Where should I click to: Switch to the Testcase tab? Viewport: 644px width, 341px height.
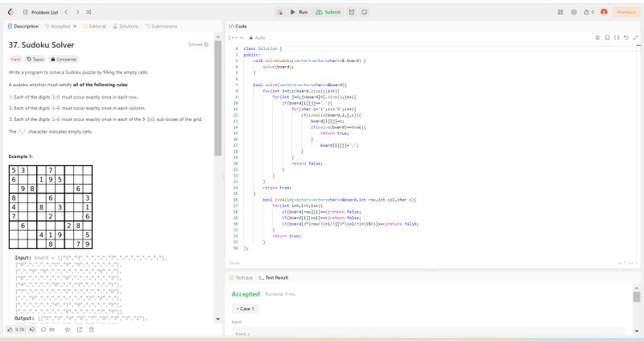point(242,277)
